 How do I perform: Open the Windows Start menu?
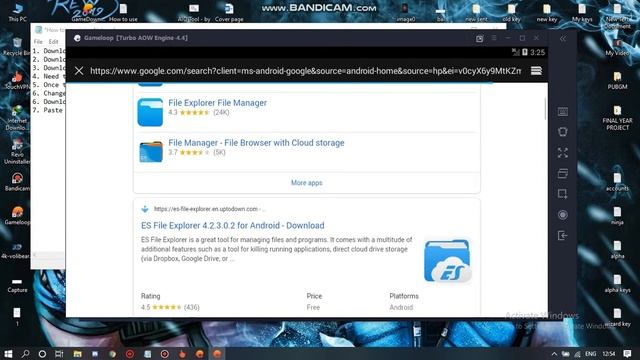(8, 353)
